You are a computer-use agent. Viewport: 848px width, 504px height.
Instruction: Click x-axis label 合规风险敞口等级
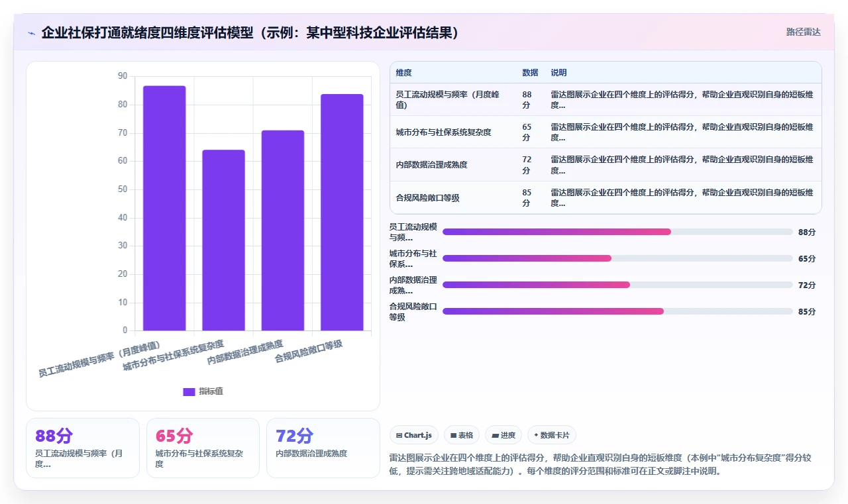click(x=309, y=351)
